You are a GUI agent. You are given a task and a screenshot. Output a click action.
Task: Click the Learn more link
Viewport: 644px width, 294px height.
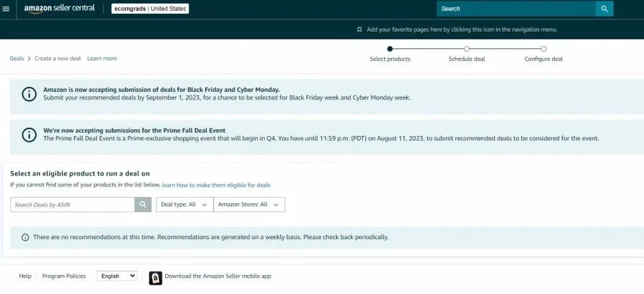click(x=102, y=59)
